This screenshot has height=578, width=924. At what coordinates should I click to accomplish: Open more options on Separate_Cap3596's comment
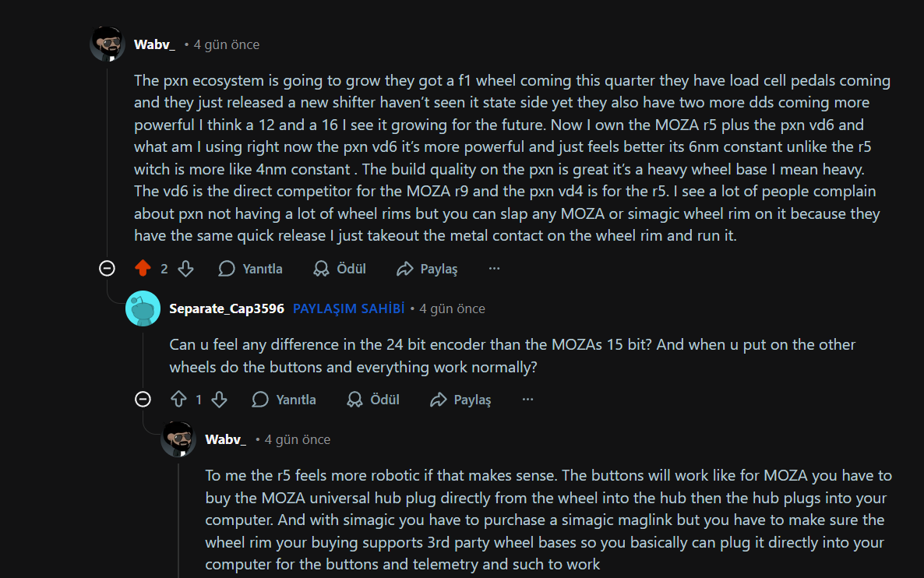pos(527,400)
